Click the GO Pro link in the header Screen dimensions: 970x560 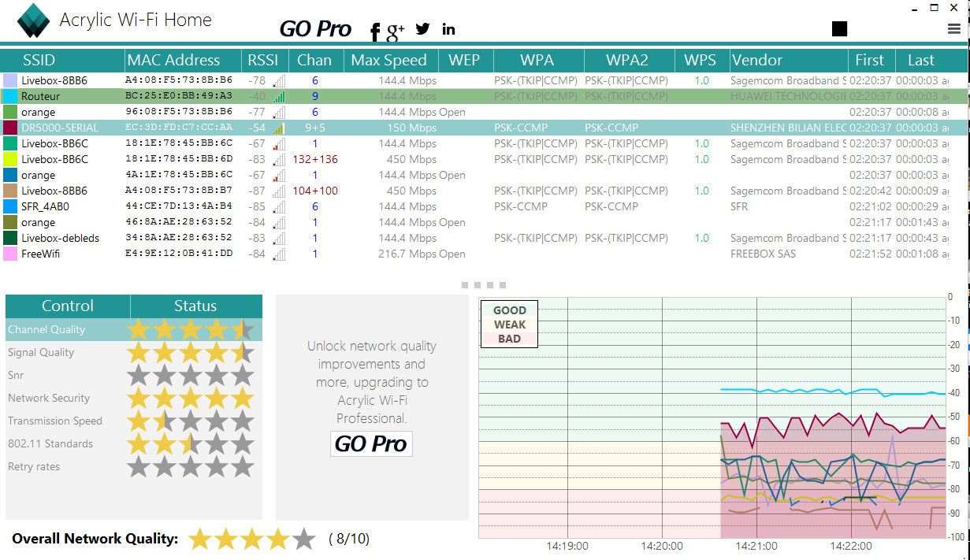click(315, 29)
